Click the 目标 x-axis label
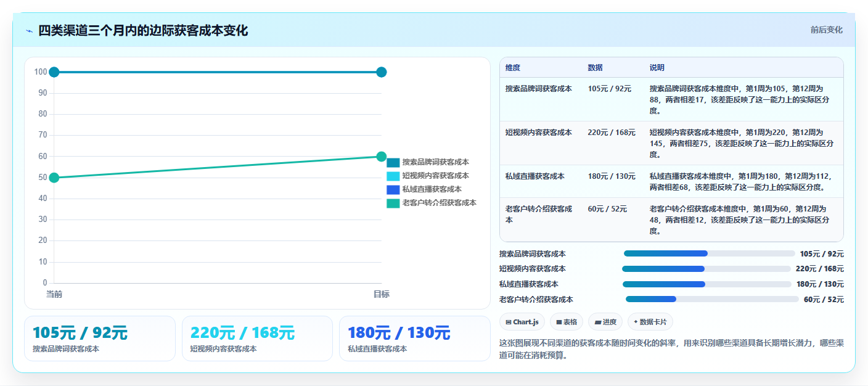 coord(381,295)
